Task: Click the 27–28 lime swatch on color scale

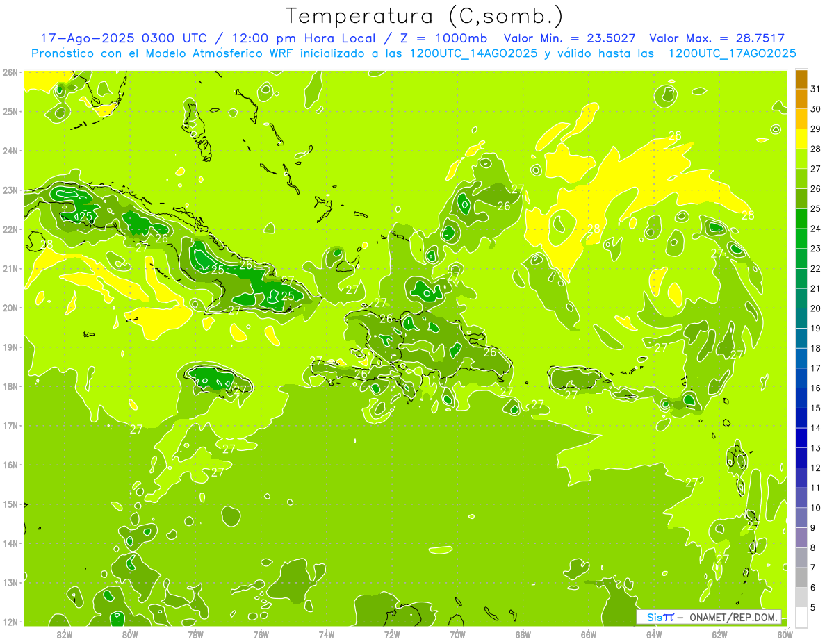Action: click(801, 159)
